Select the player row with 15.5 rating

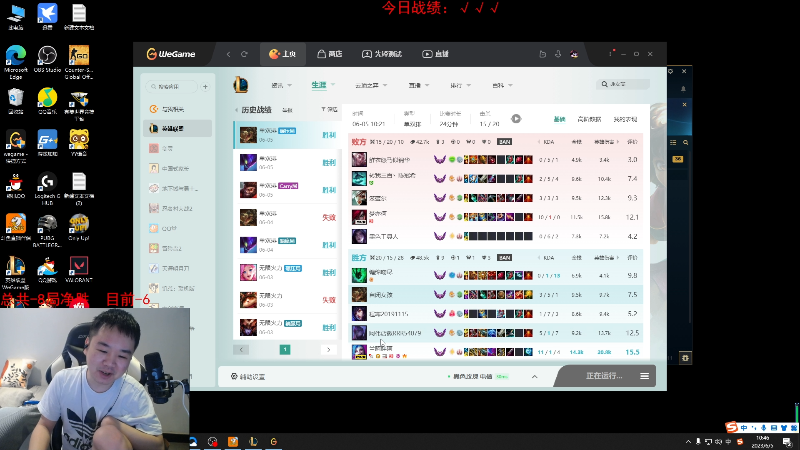pos(495,352)
